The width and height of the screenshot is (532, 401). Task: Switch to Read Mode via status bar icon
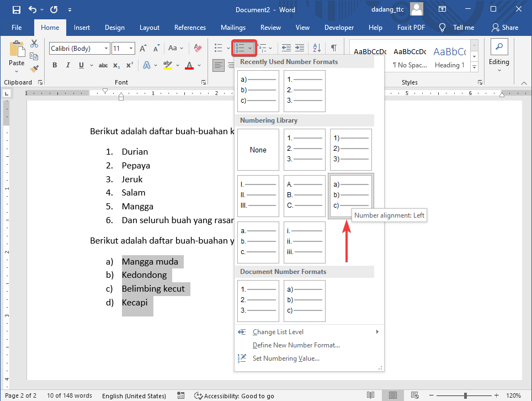371,395
